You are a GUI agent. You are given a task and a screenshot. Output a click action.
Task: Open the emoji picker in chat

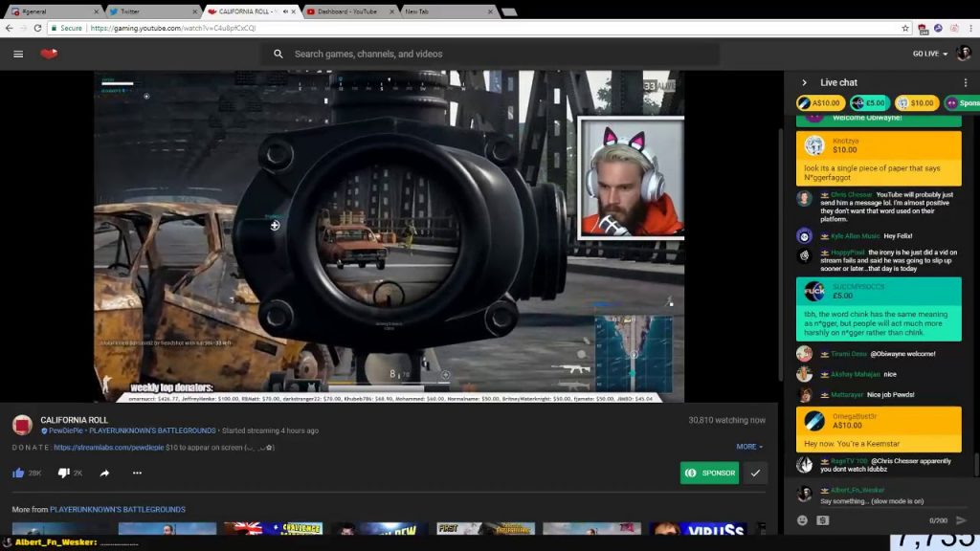coord(803,520)
